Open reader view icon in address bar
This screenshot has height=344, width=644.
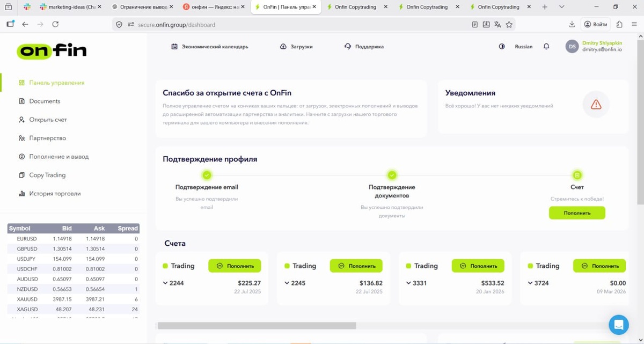(474, 24)
